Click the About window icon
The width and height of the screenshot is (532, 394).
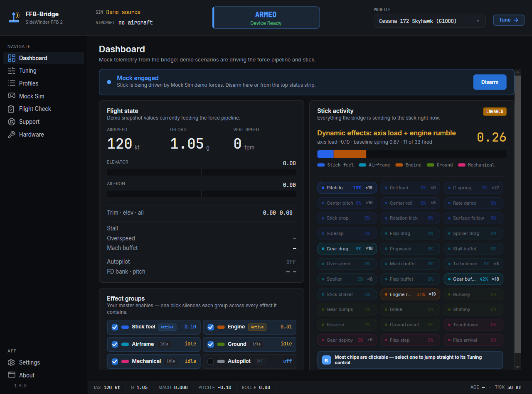pos(12,375)
